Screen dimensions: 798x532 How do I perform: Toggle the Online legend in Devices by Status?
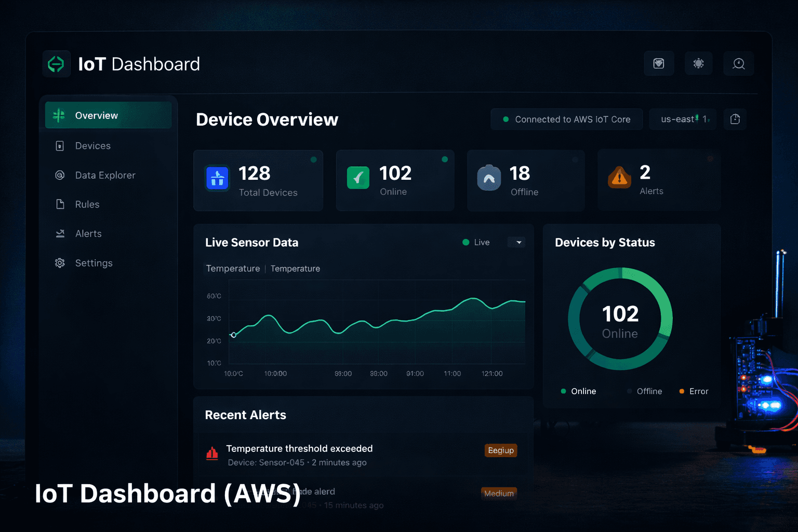(578, 391)
